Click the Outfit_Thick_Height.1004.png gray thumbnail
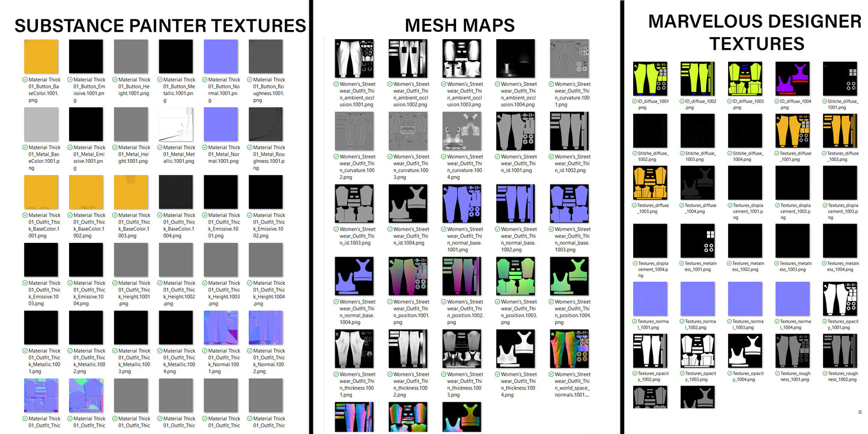Screen dimensions: 868x434 click(266, 260)
